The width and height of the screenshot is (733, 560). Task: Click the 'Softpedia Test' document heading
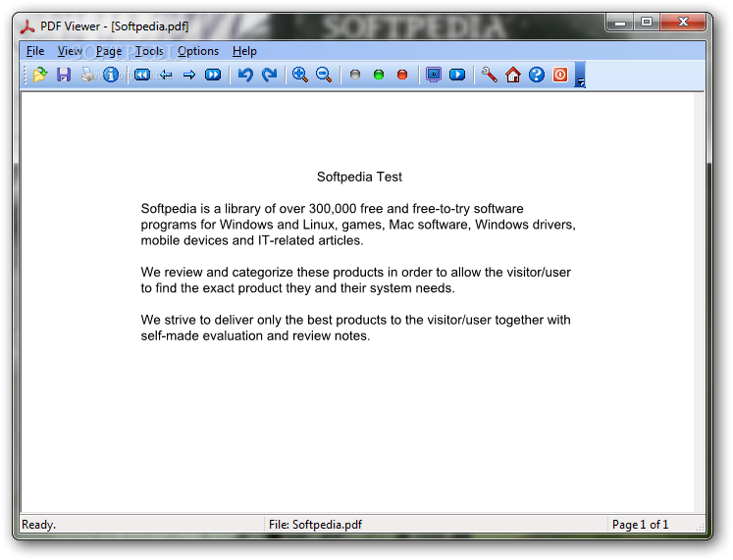coord(359,177)
